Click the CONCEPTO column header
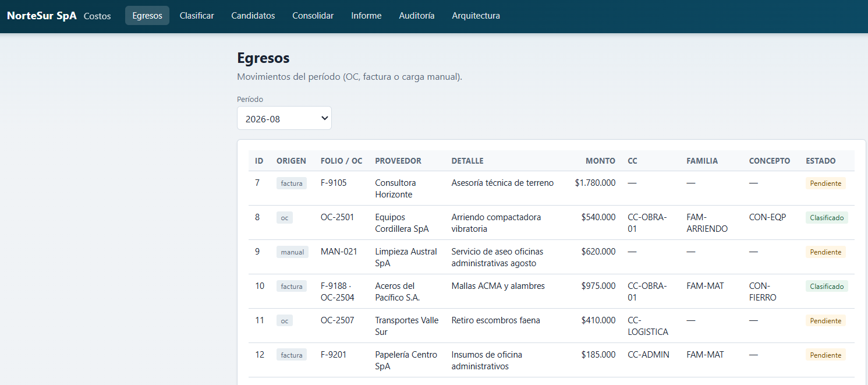This screenshot has width=868, height=385. (x=770, y=161)
